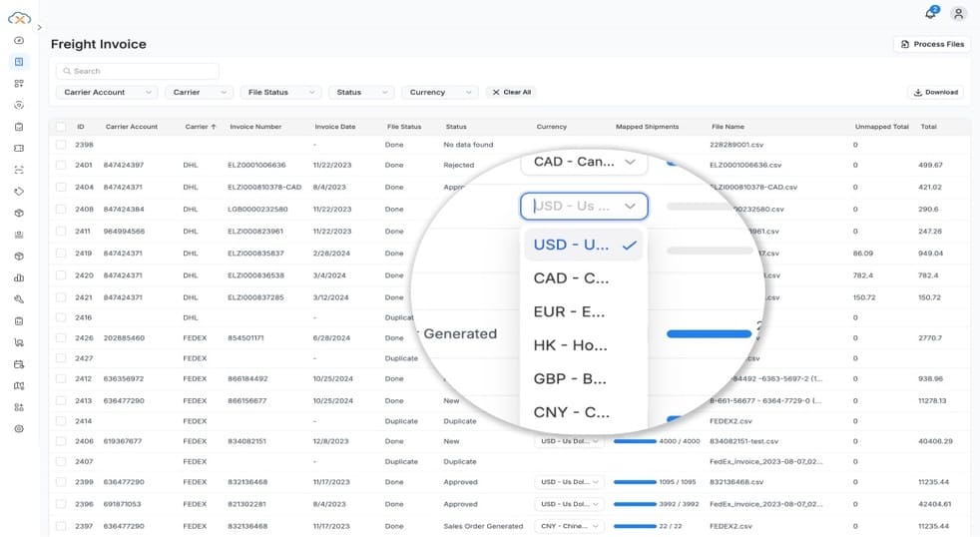Click the notification bell icon
This screenshot has width=980, height=537.
(930, 14)
